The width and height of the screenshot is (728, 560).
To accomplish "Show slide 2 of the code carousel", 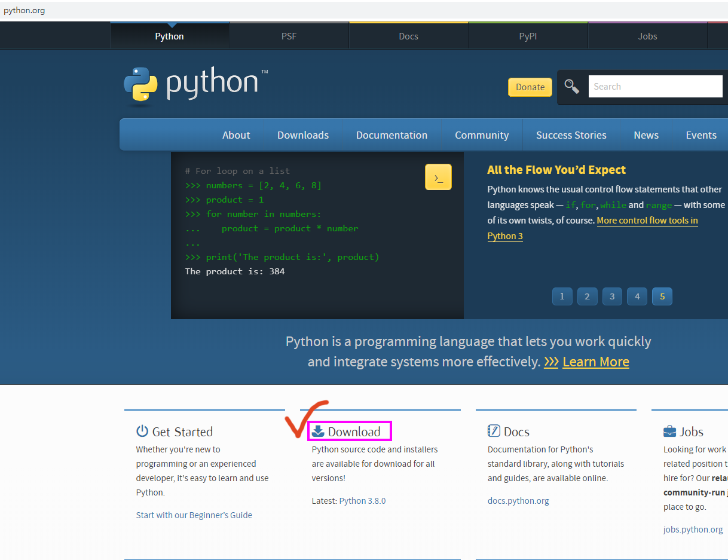I will tap(587, 296).
